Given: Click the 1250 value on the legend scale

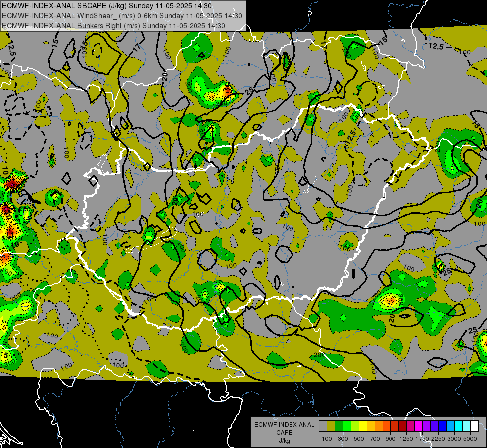Looking at the screenshot, I should [x=406, y=439].
